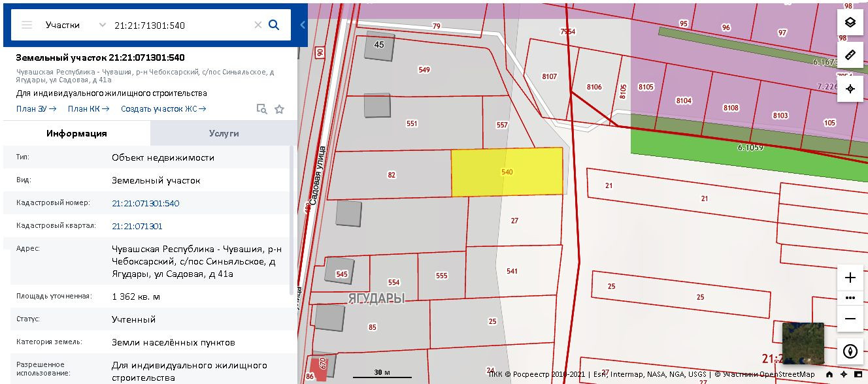Click the diamond target icon in bottom bar

coord(844,374)
